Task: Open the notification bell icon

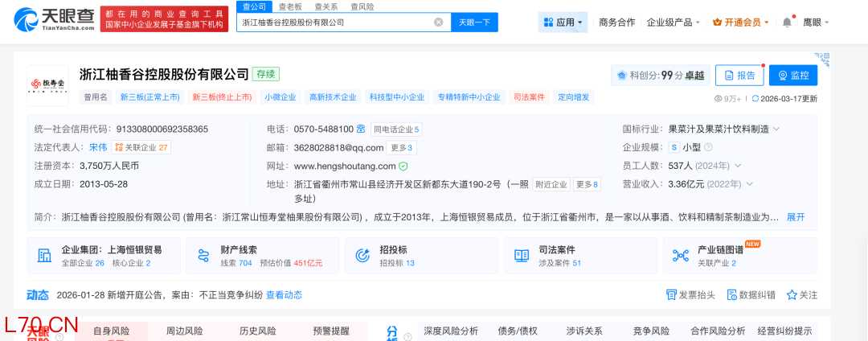Action: click(787, 23)
